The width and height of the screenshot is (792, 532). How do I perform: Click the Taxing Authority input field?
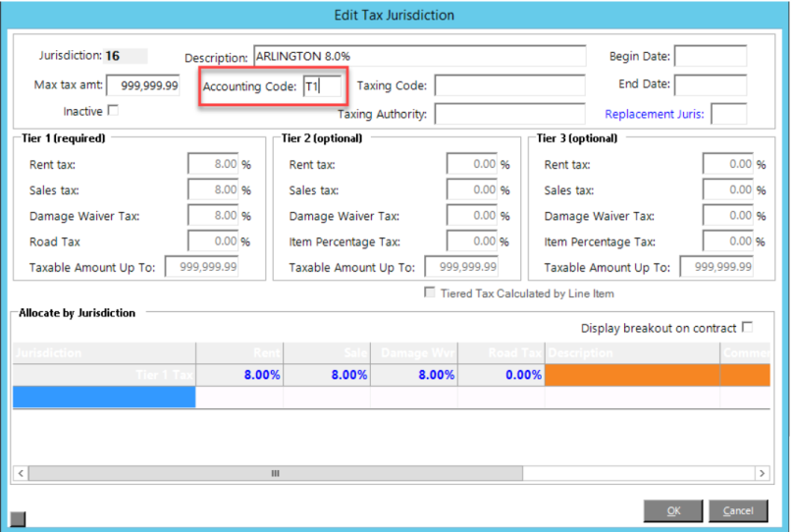click(x=509, y=114)
